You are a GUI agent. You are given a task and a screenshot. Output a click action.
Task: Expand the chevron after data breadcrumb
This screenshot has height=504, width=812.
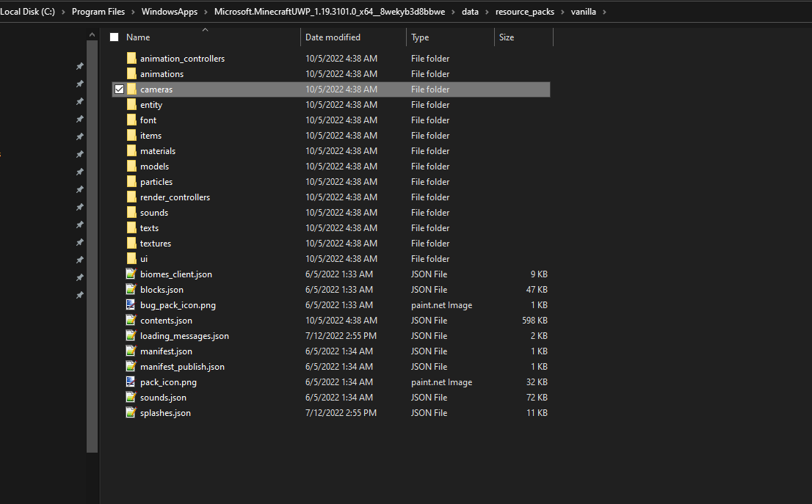coord(488,12)
